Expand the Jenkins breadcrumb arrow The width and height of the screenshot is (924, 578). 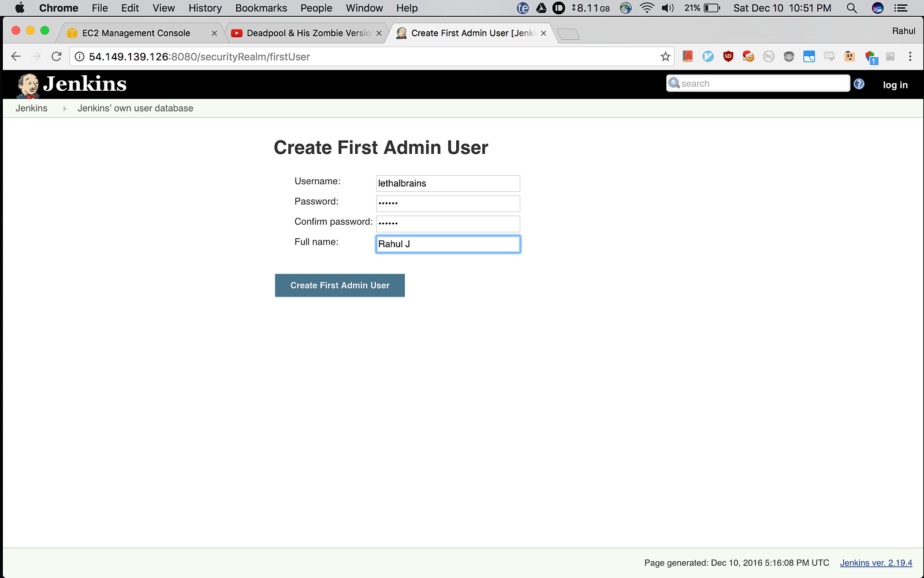coord(65,109)
